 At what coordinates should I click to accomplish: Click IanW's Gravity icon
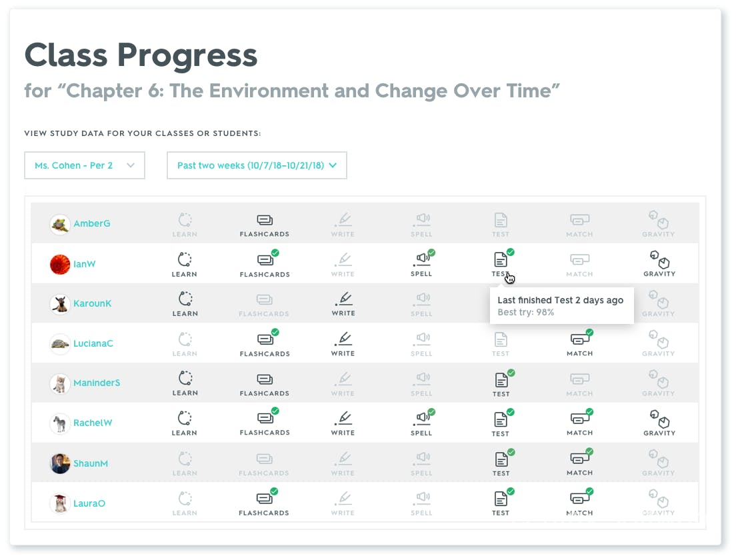(659, 260)
